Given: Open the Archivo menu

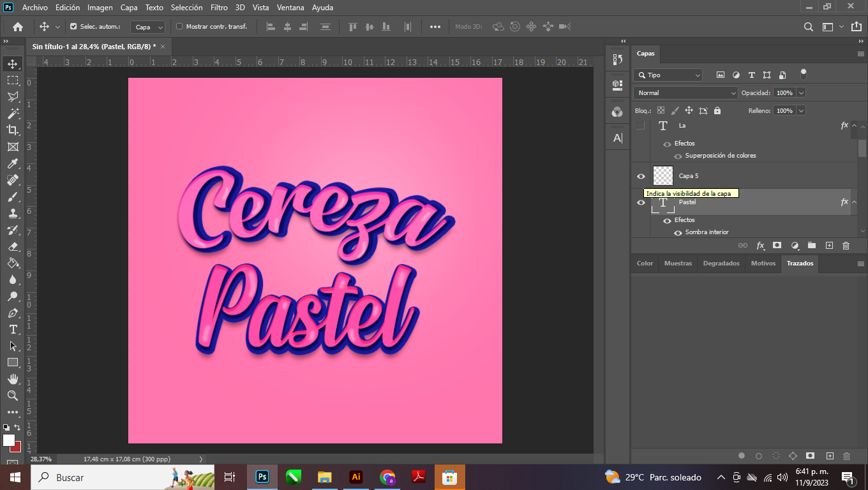Looking at the screenshot, I should [35, 8].
